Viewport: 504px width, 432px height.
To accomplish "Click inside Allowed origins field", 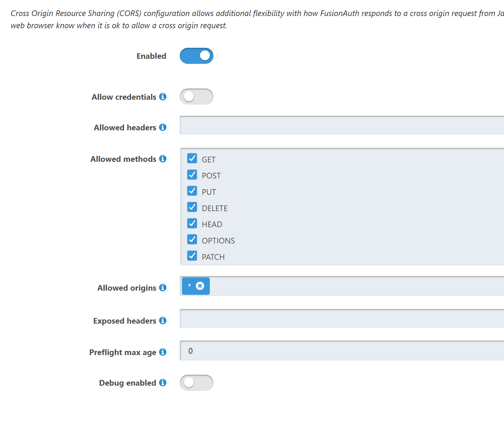I will (357, 286).
